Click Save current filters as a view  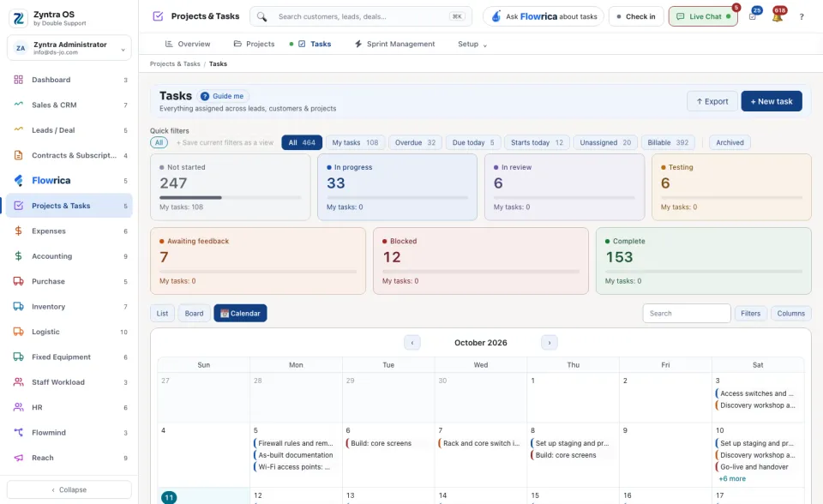pos(225,143)
